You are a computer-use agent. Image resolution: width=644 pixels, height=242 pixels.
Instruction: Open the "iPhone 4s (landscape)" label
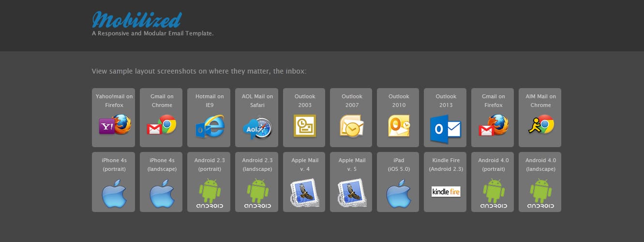pos(162,165)
